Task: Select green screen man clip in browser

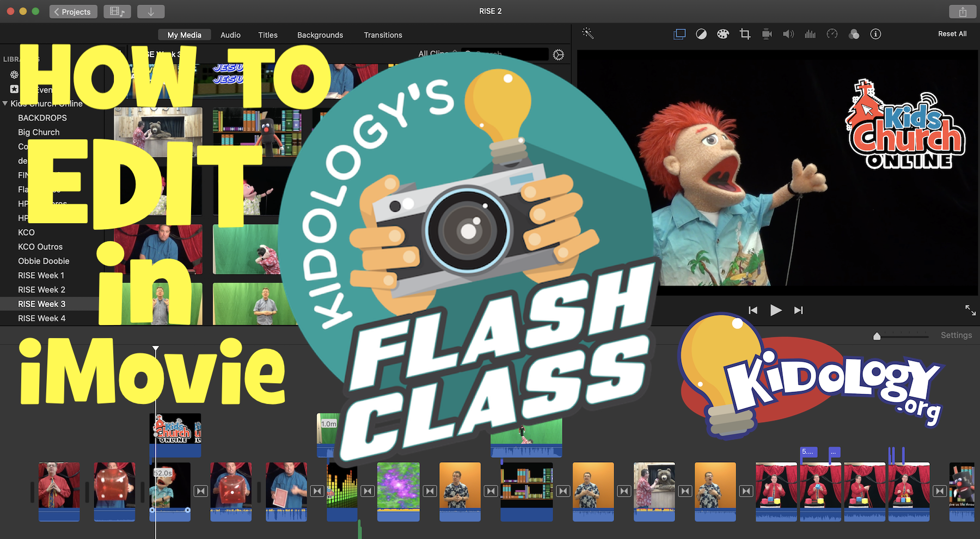Action: (x=255, y=304)
